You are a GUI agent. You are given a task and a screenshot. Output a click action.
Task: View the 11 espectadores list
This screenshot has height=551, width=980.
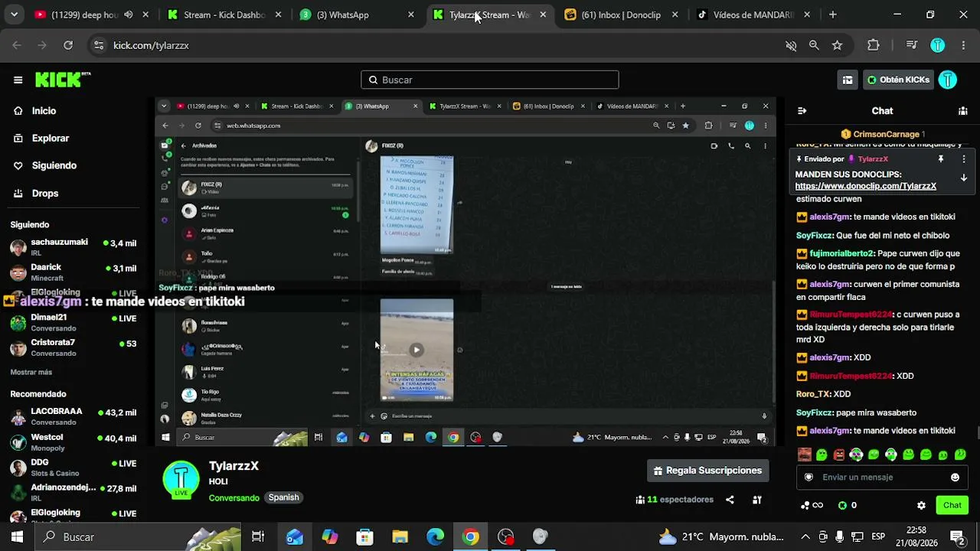pos(675,500)
